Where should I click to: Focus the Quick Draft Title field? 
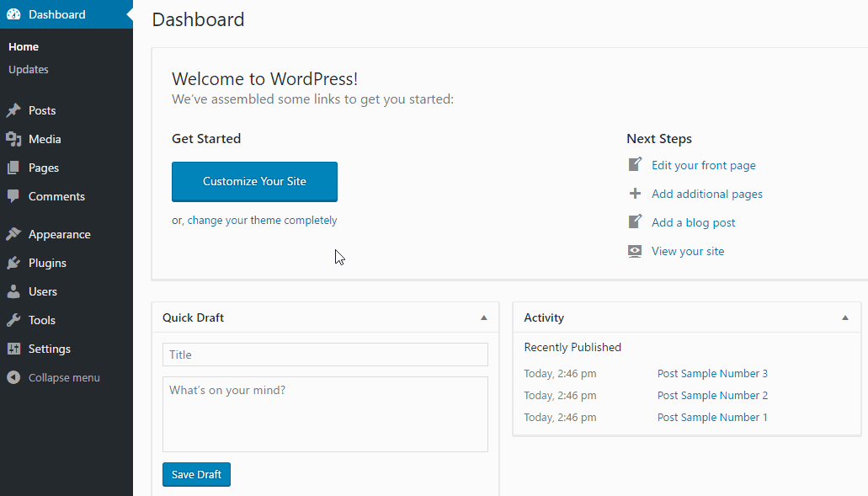[x=325, y=355]
